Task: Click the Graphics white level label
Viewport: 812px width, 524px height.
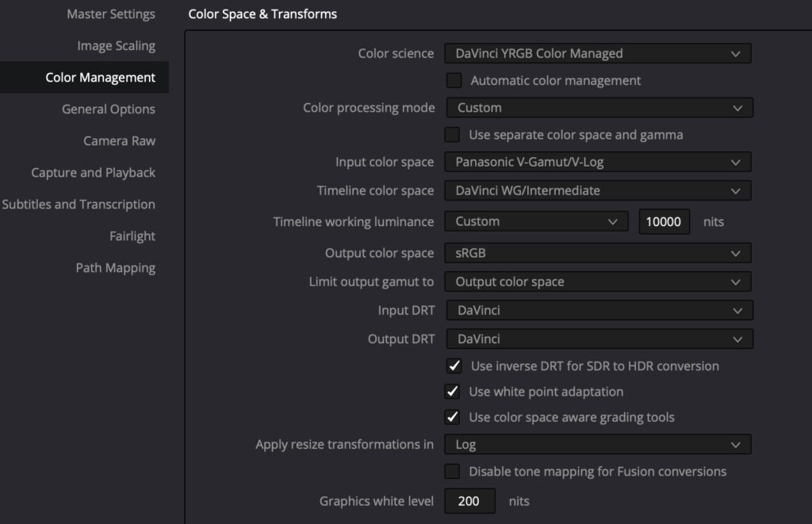Action: pos(377,501)
